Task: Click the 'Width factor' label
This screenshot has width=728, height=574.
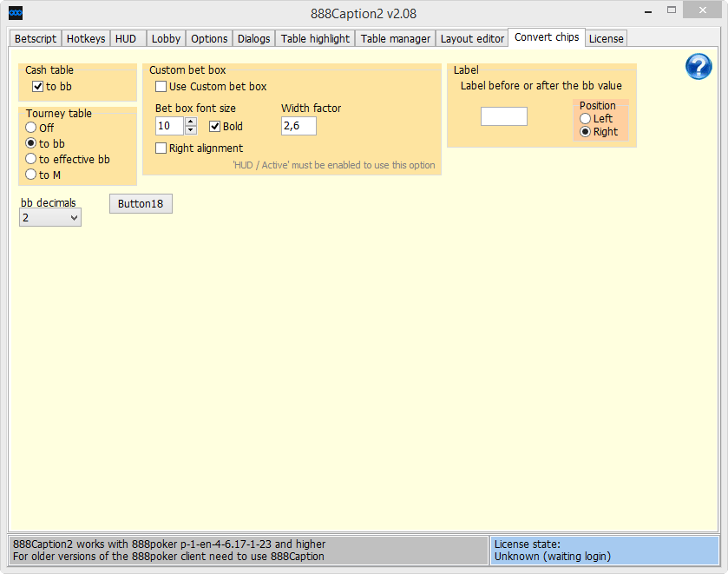Action: tap(312, 109)
